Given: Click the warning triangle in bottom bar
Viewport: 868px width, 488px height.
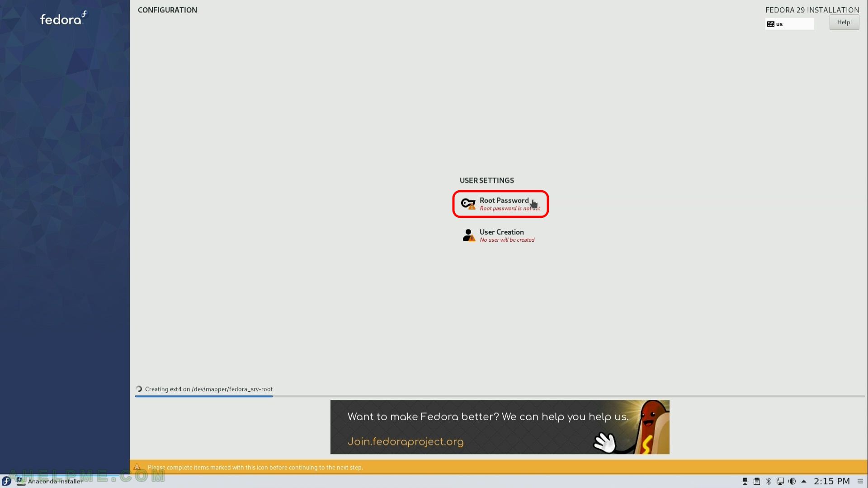Looking at the screenshot, I should pyautogui.click(x=137, y=467).
